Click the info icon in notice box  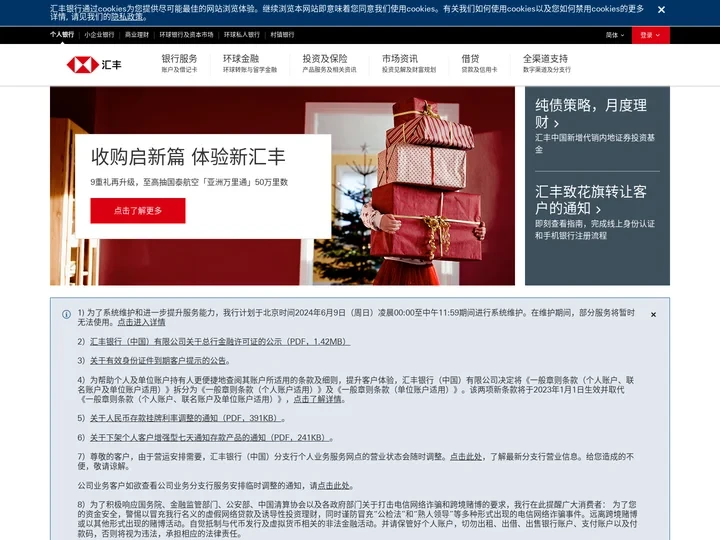(67, 315)
